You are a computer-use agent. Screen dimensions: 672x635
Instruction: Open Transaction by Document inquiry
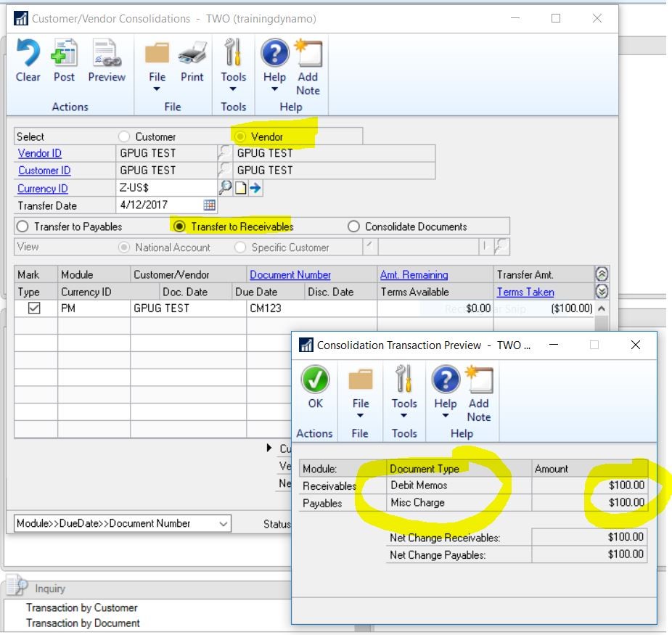[x=83, y=623]
